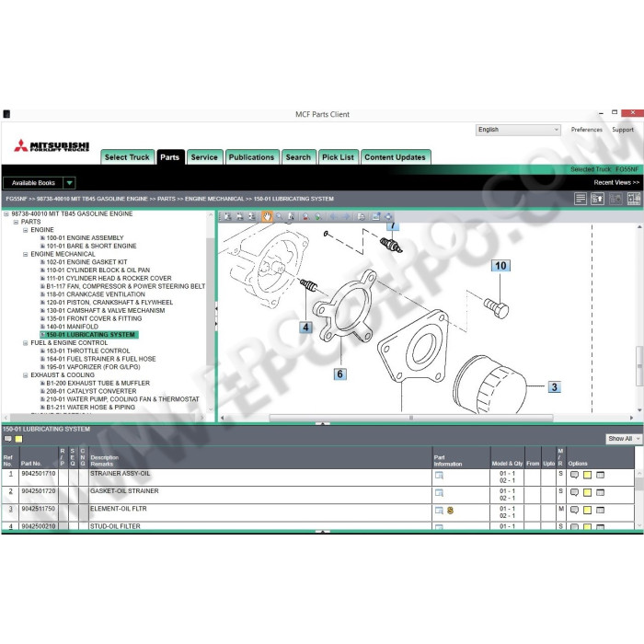
Task: Switch to the Search tab
Action: pyautogui.click(x=299, y=157)
